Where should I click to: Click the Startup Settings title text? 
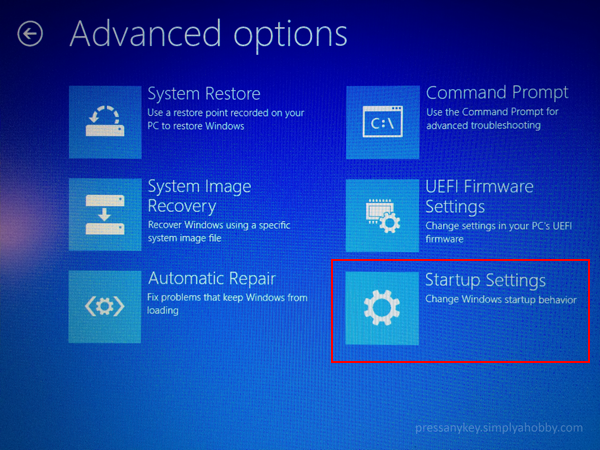(486, 280)
